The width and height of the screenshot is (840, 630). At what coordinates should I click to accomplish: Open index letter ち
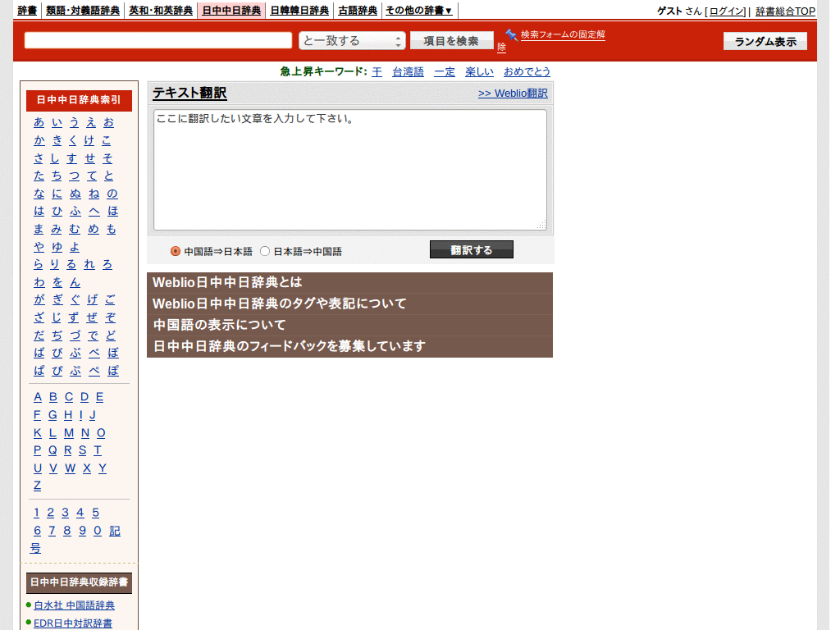click(57, 176)
